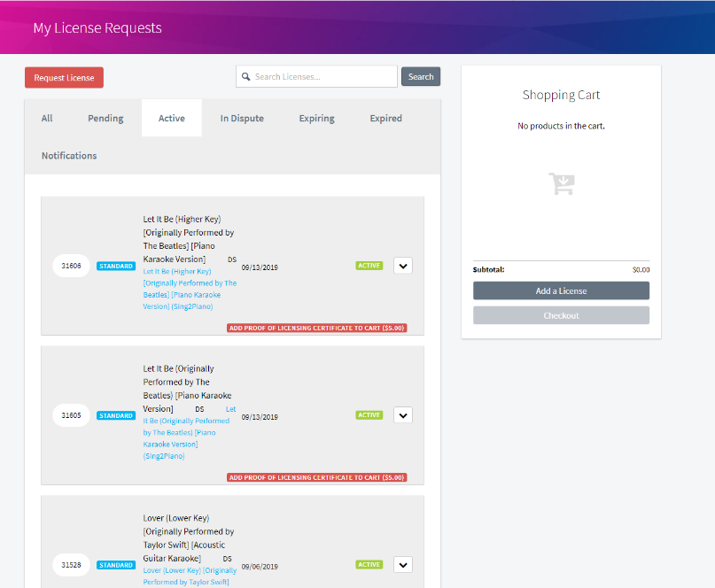Expand license 31606 details chevron
715x588 pixels.
point(403,266)
